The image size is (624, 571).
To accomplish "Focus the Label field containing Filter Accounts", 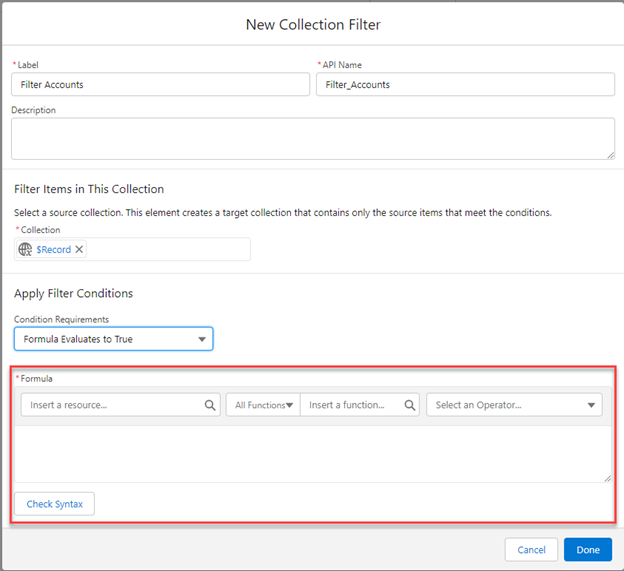I will click(x=160, y=85).
